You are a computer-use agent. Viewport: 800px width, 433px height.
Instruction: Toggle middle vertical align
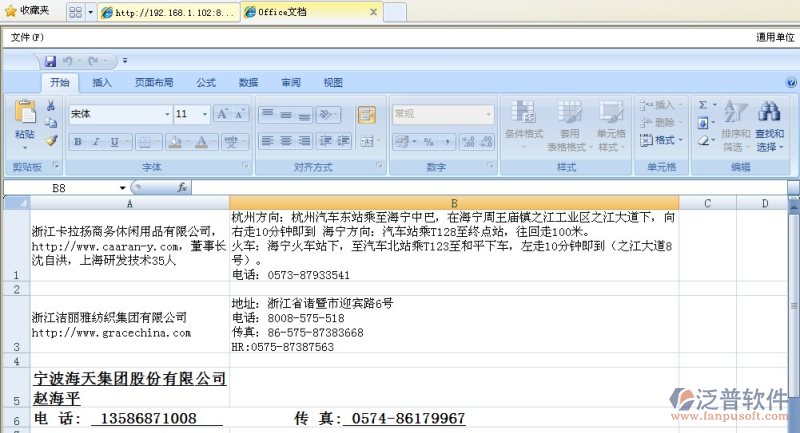tap(286, 114)
